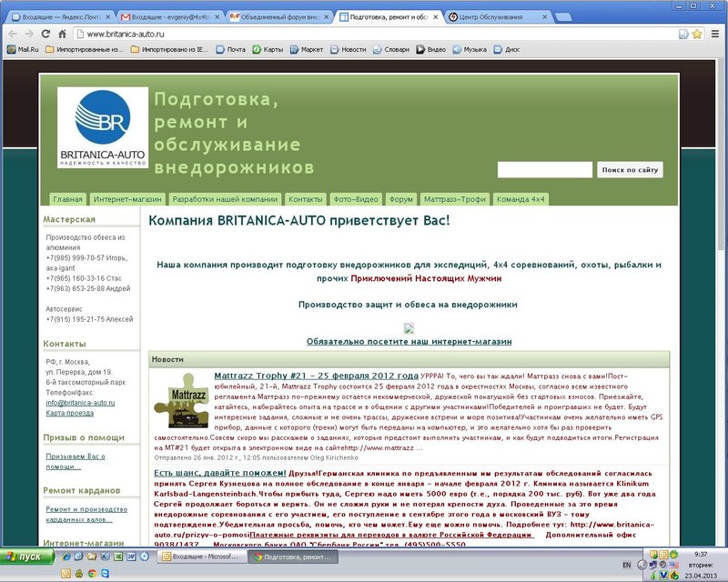Viewport: 728px width, 582px height.
Task: Click the broken image above the shop link
Action: [409, 328]
